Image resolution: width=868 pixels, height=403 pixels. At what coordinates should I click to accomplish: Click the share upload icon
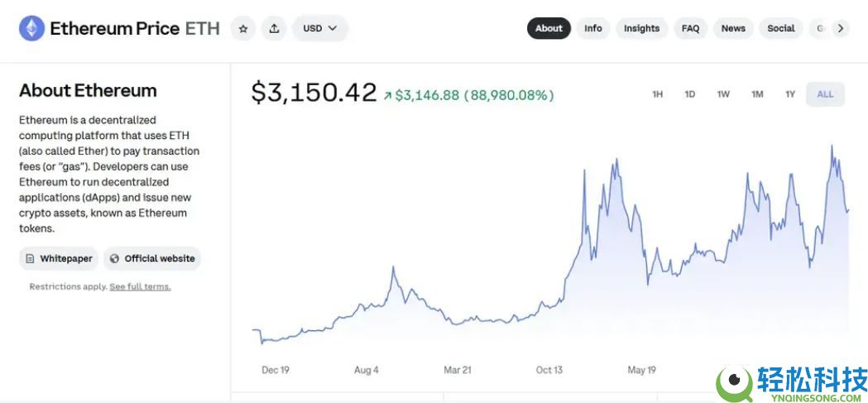click(274, 29)
